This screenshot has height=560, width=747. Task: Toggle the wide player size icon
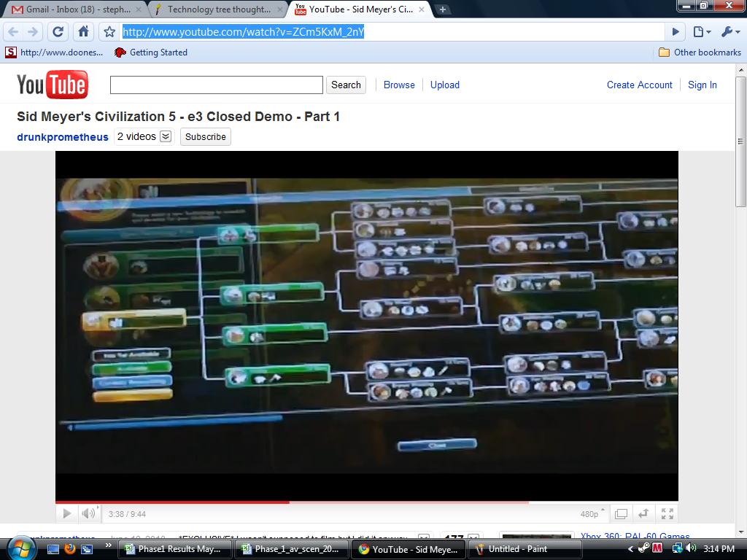[x=621, y=514]
